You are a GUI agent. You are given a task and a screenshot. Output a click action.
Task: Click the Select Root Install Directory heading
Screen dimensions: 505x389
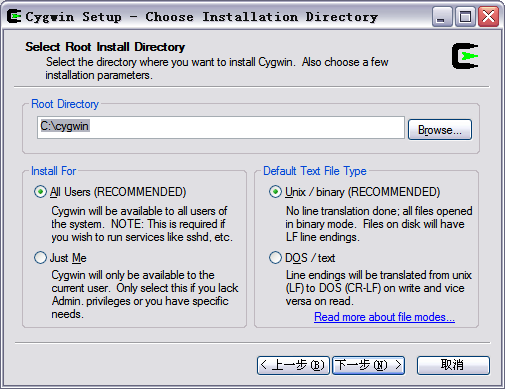[105, 47]
